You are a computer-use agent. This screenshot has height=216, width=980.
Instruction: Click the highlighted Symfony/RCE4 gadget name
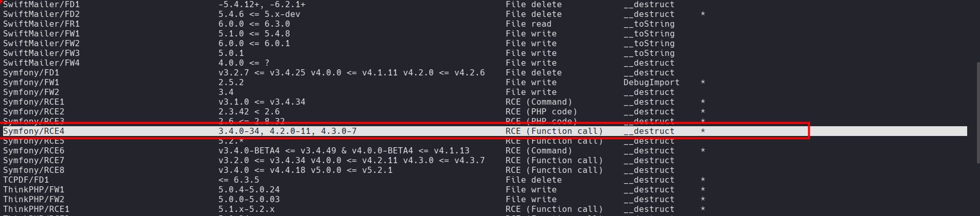pyautogui.click(x=34, y=131)
